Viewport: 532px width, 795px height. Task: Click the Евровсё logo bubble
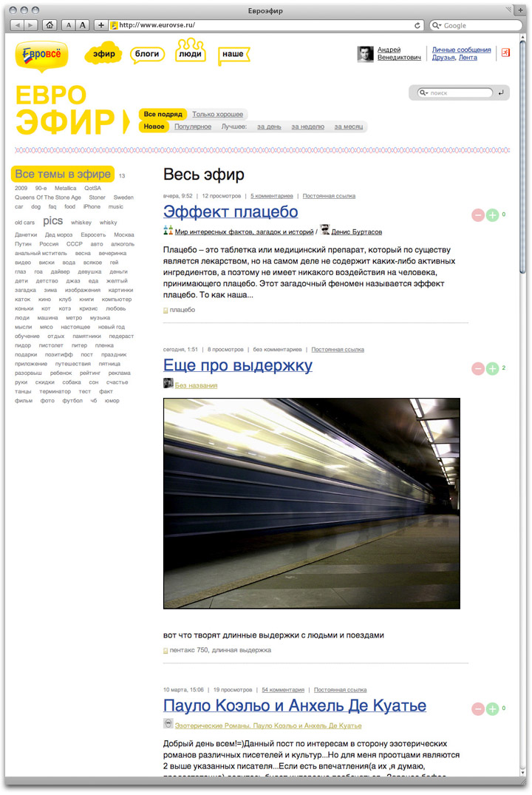[41, 54]
